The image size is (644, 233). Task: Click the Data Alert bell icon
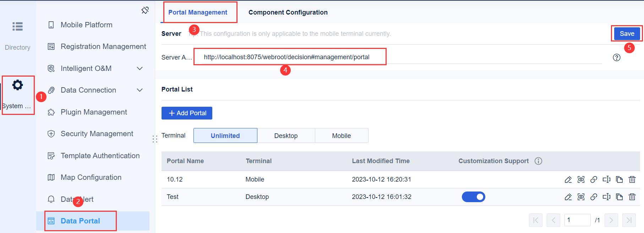pyautogui.click(x=51, y=199)
